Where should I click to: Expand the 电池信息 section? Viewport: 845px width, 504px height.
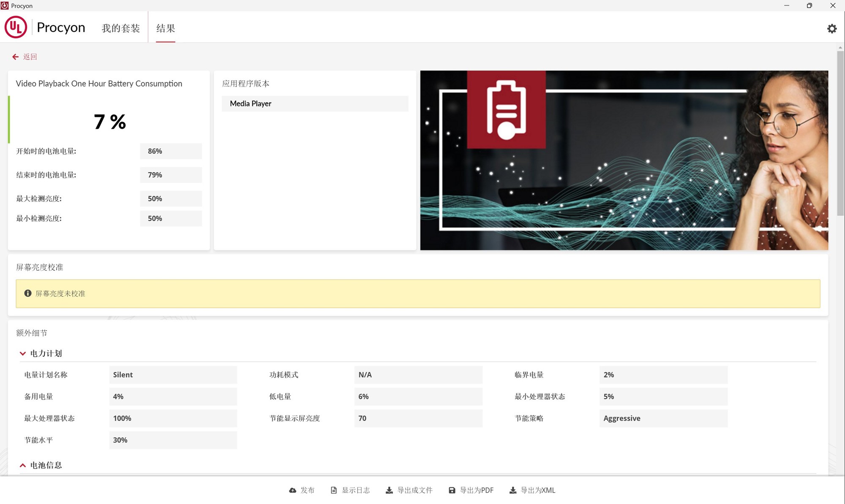tap(22, 465)
